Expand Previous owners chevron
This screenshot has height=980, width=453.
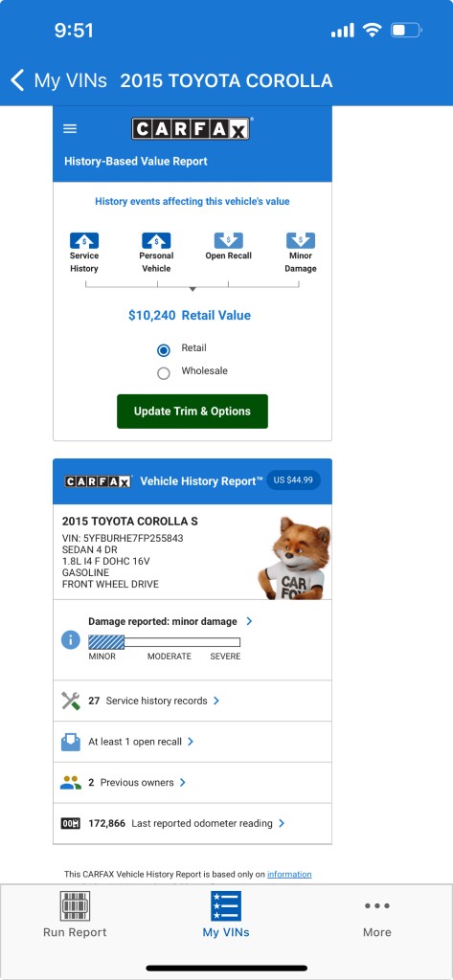183,782
